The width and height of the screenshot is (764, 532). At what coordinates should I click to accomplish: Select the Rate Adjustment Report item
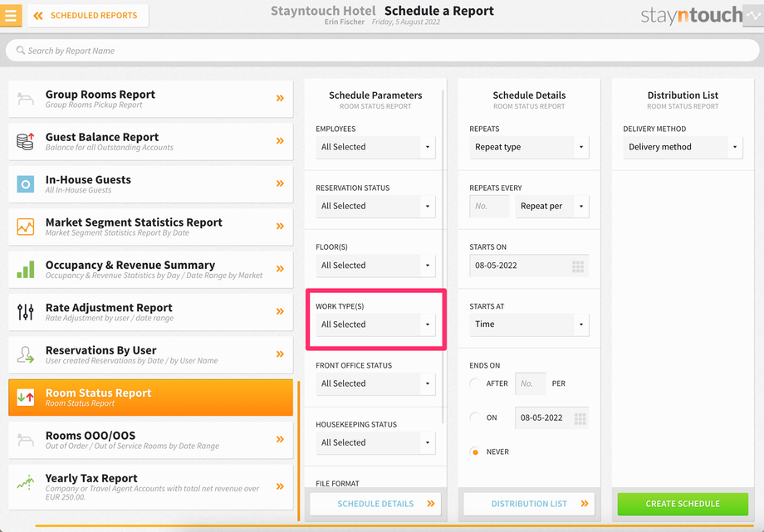(150, 312)
